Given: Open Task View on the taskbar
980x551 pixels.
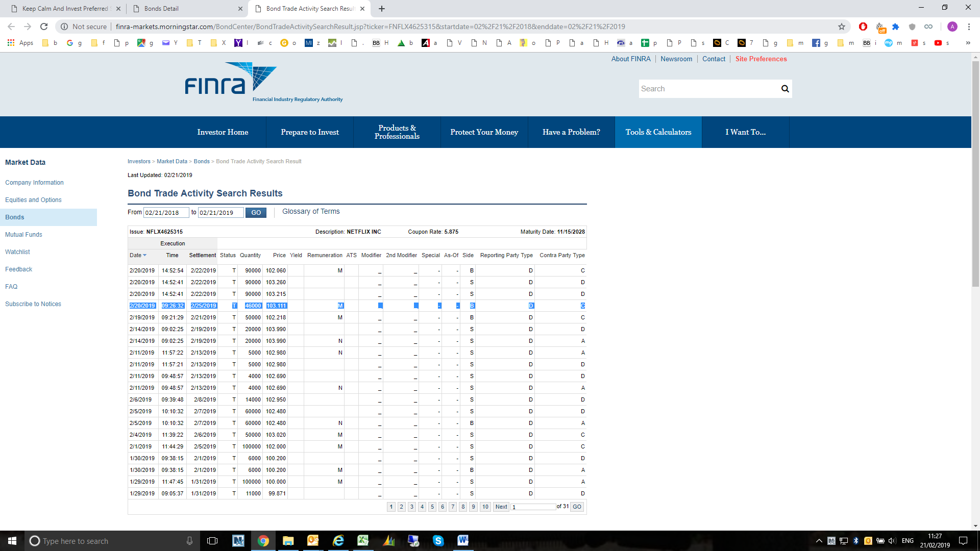Looking at the screenshot, I should 212,541.
